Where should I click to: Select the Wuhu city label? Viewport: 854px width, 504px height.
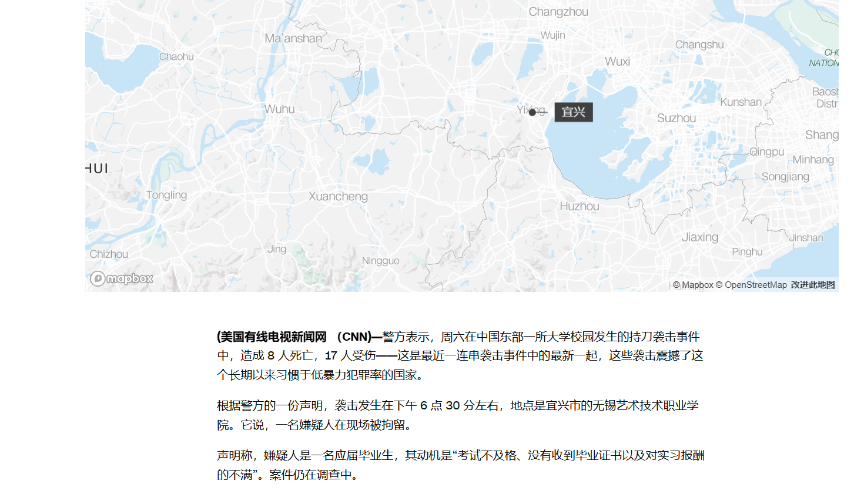(x=279, y=109)
